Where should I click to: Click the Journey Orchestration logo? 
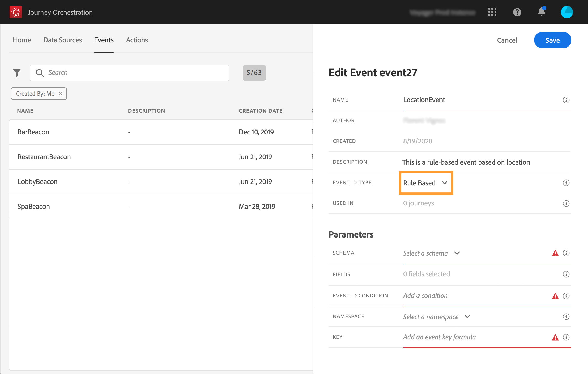point(16,12)
